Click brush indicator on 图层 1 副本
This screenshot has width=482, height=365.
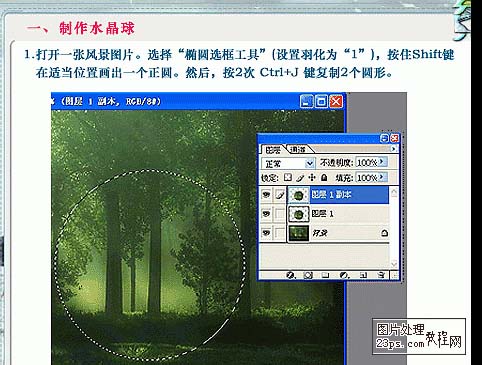(280, 195)
